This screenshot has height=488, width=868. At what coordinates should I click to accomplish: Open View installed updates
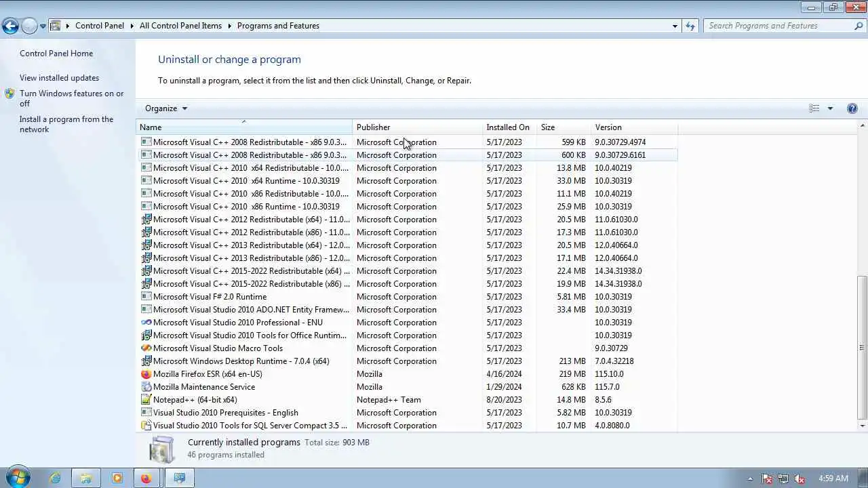click(59, 78)
